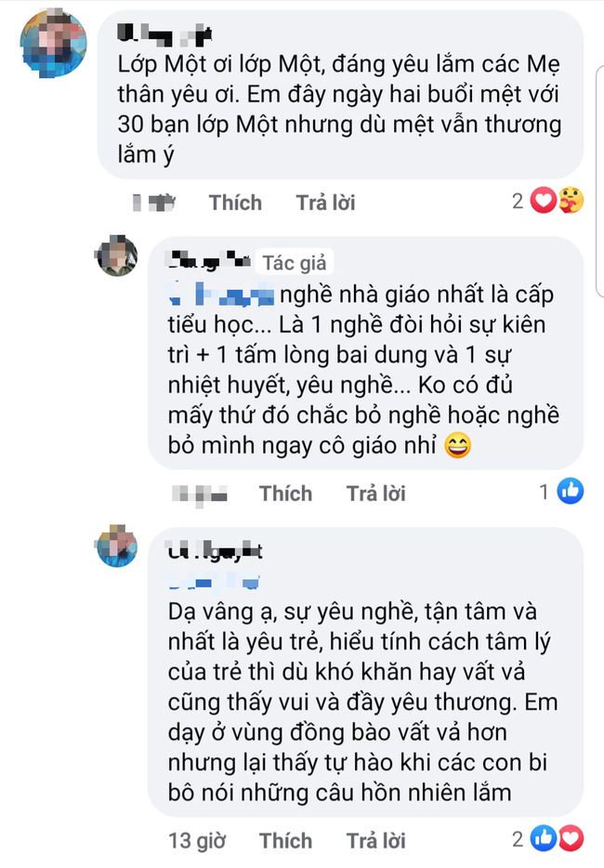The height and width of the screenshot is (868, 604).
Task: Open the 13 giờ timestamp link
Action: (197, 840)
